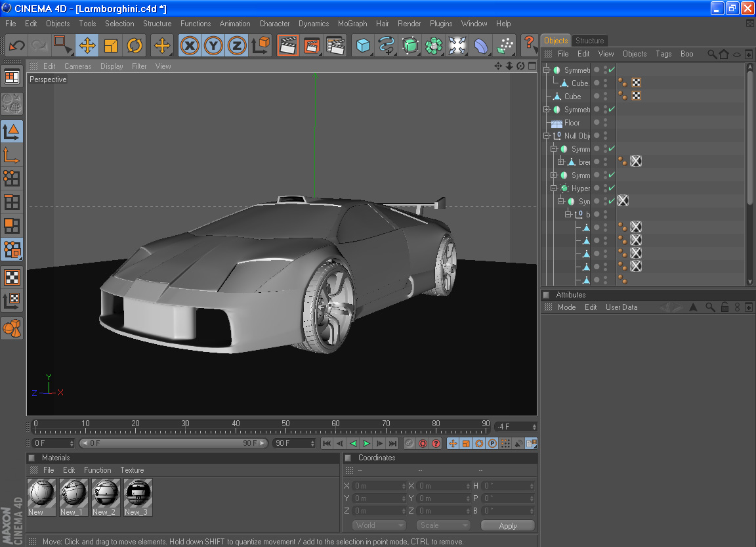Collapse the Null Object tree node
The height and width of the screenshot is (547, 756).
[x=547, y=136]
